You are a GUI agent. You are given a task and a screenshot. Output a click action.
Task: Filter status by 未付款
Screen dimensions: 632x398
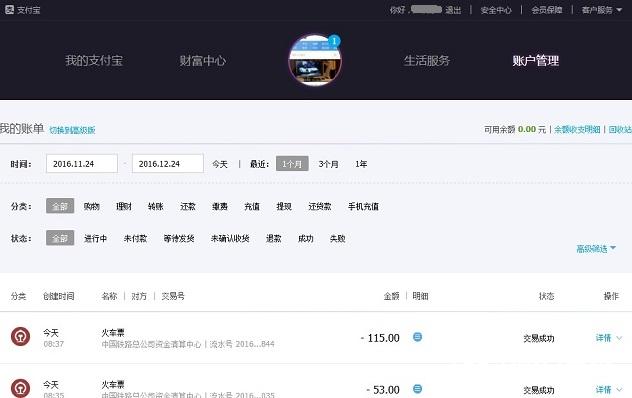tap(135, 239)
